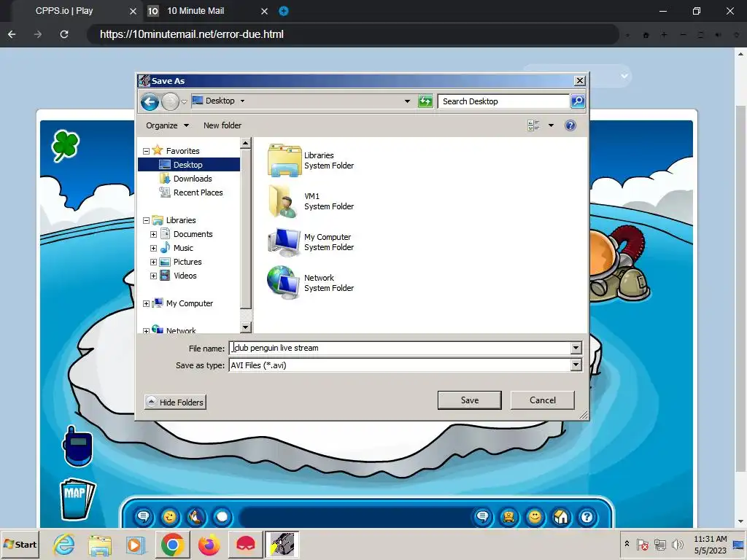Select Videos in the Libraries tree
This screenshot has height=560, width=747.
(185, 276)
